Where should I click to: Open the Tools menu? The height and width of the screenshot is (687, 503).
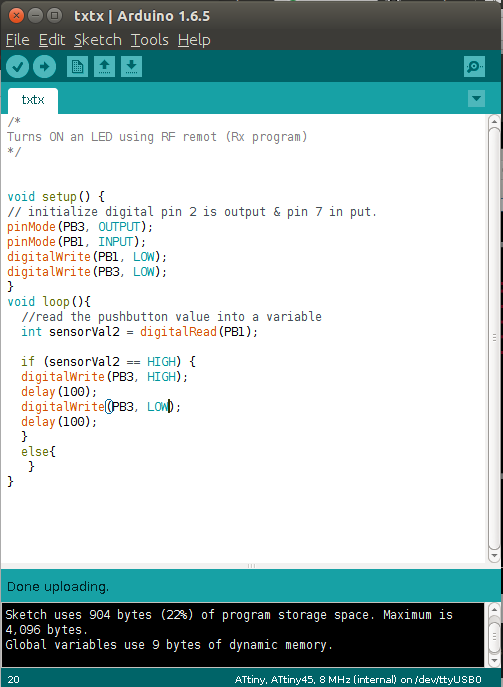(x=149, y=40)
